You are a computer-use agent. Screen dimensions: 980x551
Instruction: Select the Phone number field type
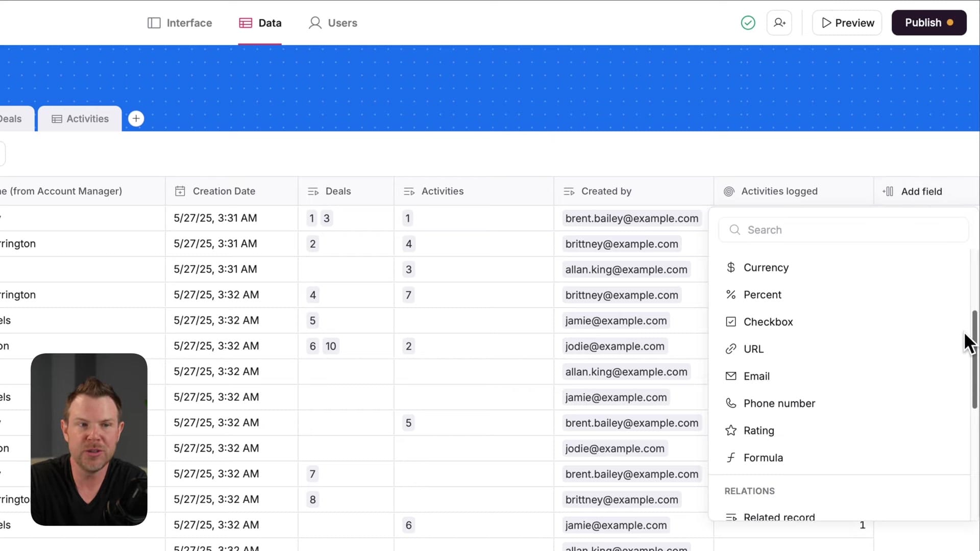844,404
